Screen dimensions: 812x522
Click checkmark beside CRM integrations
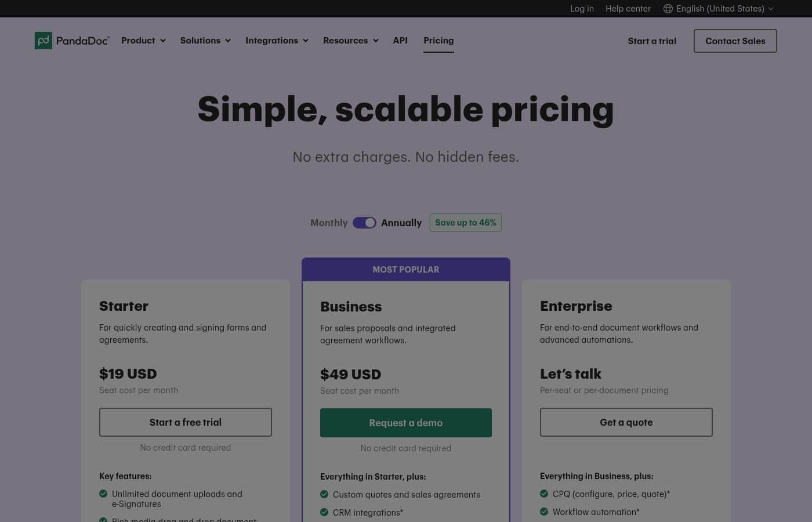coord(324,512)
